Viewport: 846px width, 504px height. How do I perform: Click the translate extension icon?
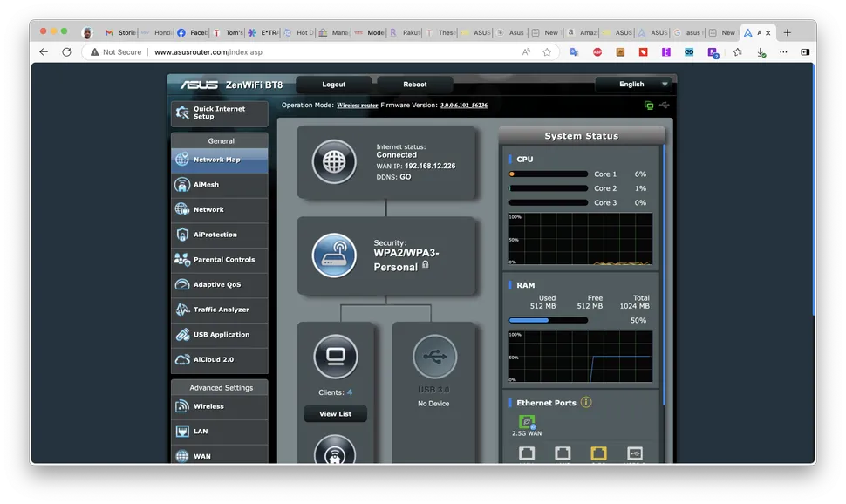coord(574,51)
